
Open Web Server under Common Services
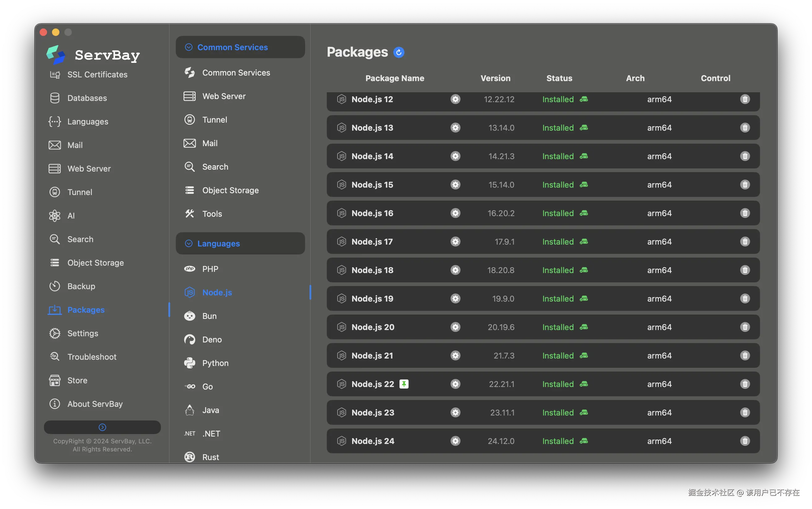click(x=224, y=96)
